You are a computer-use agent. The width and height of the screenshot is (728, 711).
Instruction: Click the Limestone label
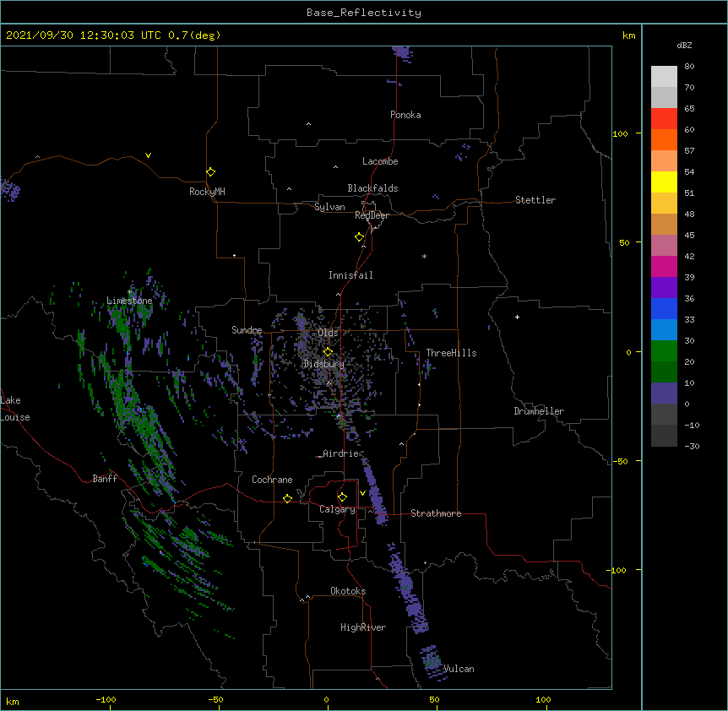129,301
